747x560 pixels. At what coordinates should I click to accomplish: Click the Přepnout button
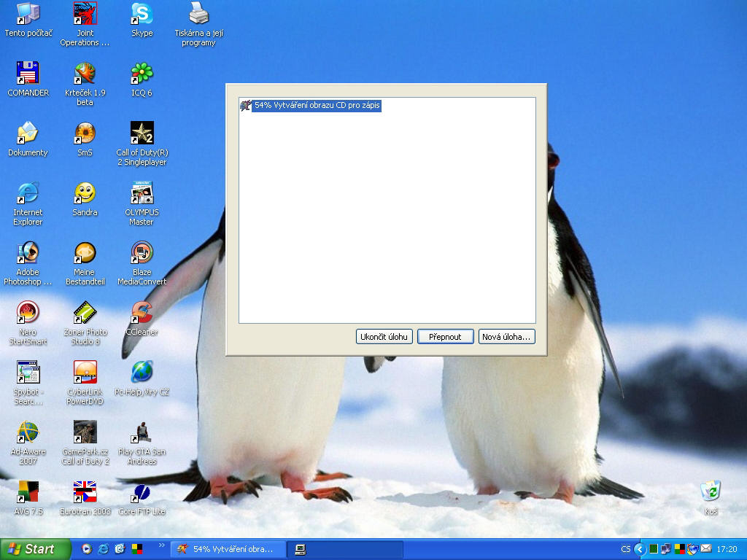click(x=445, y=337)
